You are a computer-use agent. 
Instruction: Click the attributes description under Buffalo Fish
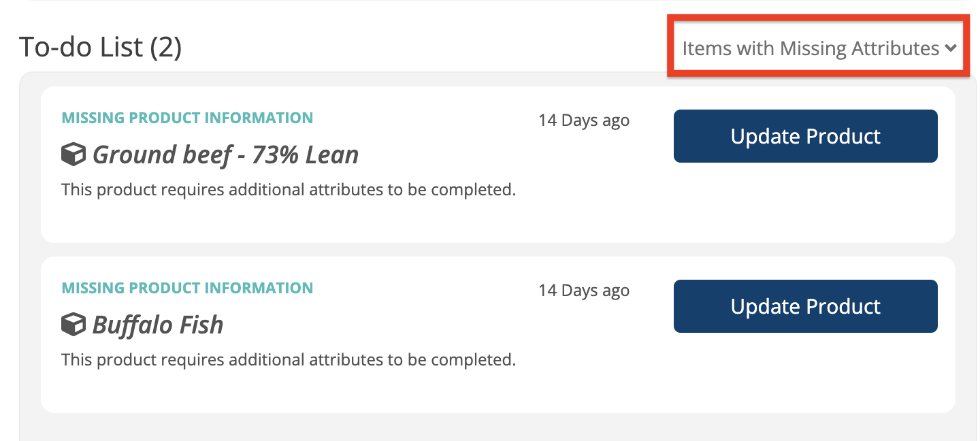(x=289, y=360)
